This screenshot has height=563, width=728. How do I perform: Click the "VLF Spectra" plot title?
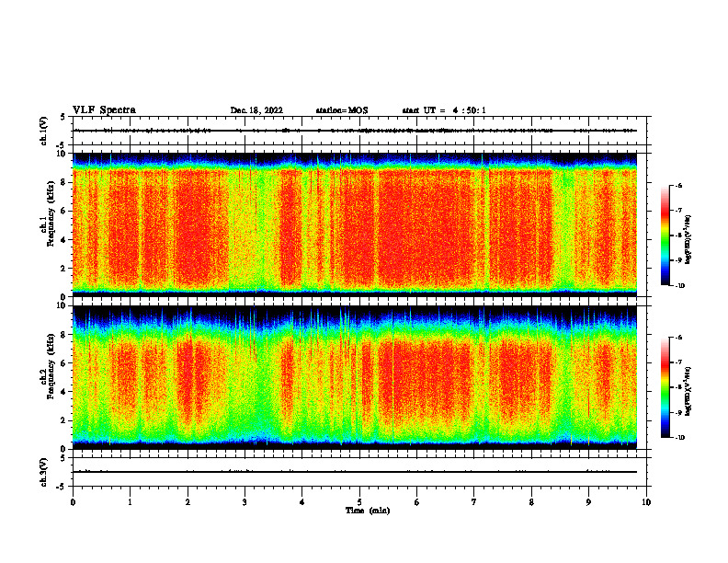click(x=104, y=110)
